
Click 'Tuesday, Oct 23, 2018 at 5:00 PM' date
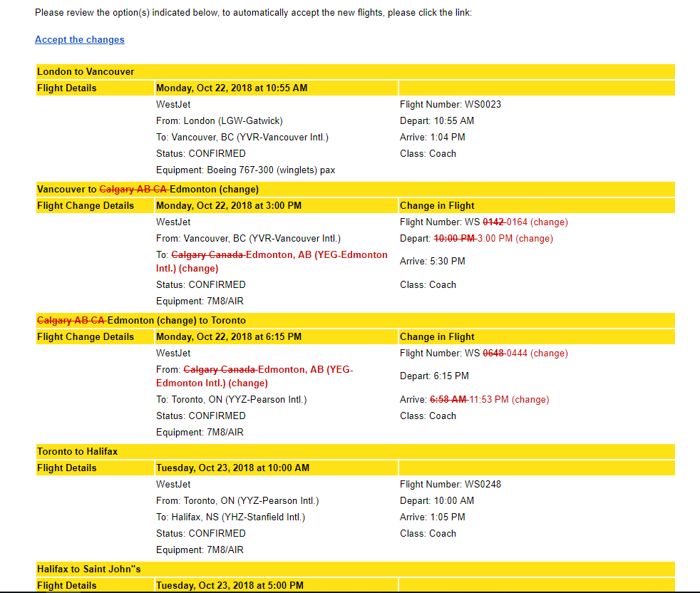tap(230, 585)
